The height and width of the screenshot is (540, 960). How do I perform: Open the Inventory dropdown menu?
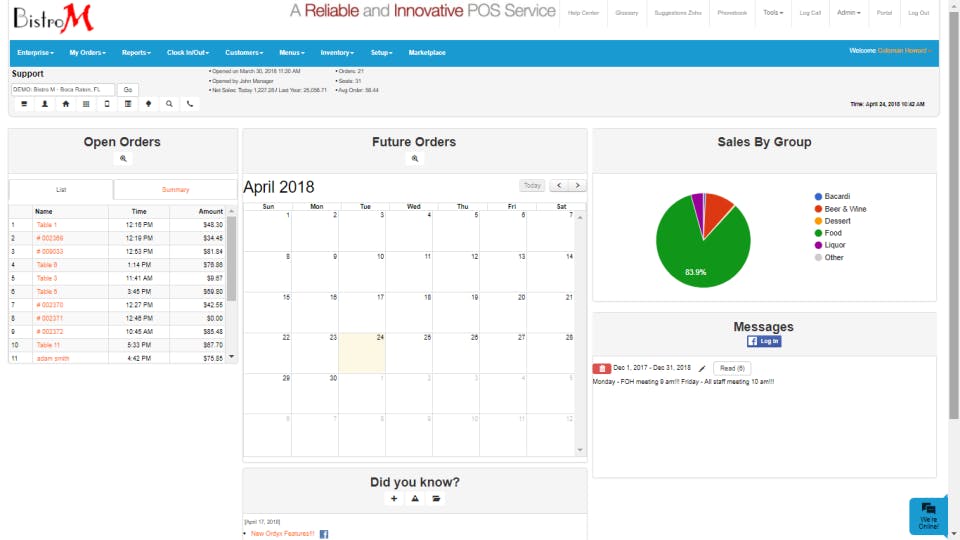tap(337, 53)
